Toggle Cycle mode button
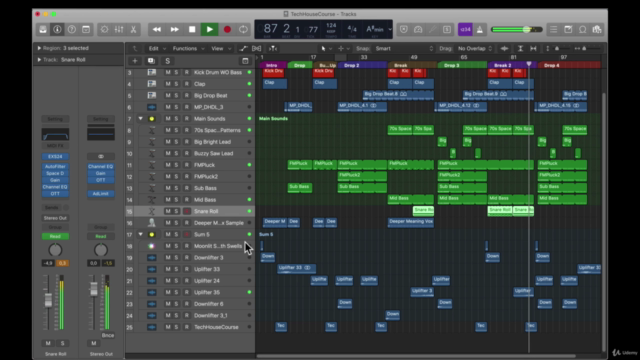Screen dimensions: 640x360 tap(243, 29)
